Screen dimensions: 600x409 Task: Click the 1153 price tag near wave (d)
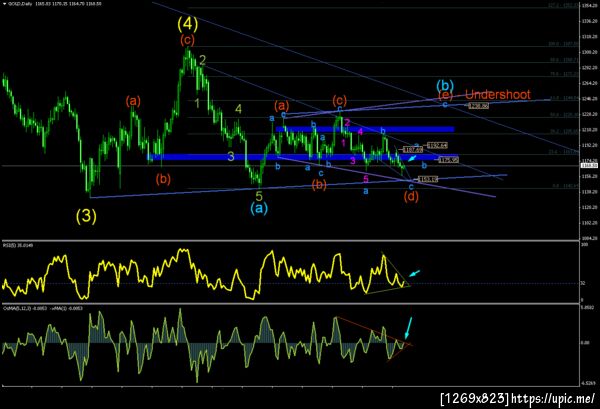[x=428, y=179]
